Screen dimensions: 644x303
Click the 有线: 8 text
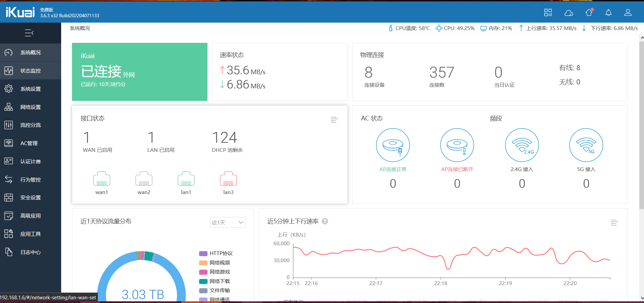point(570,68)
